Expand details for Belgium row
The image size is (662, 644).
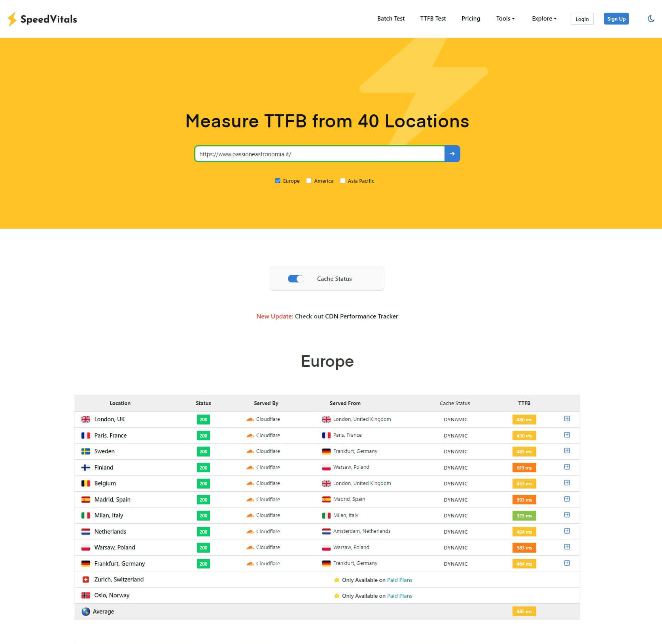pyautogui.click(x=567, y=483)
